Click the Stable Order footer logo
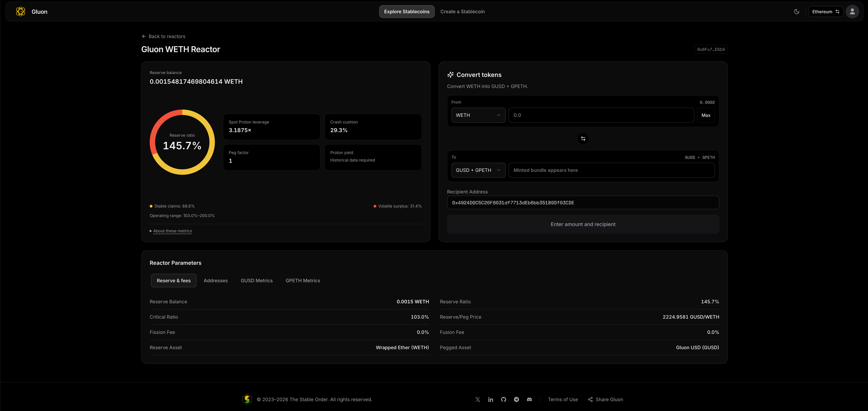 247,400
